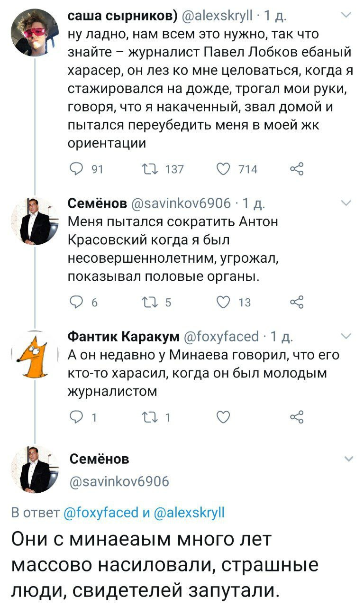
Task: Reply to Семёнов's tweet with 6 replies
Action: [x=77, y=303]
